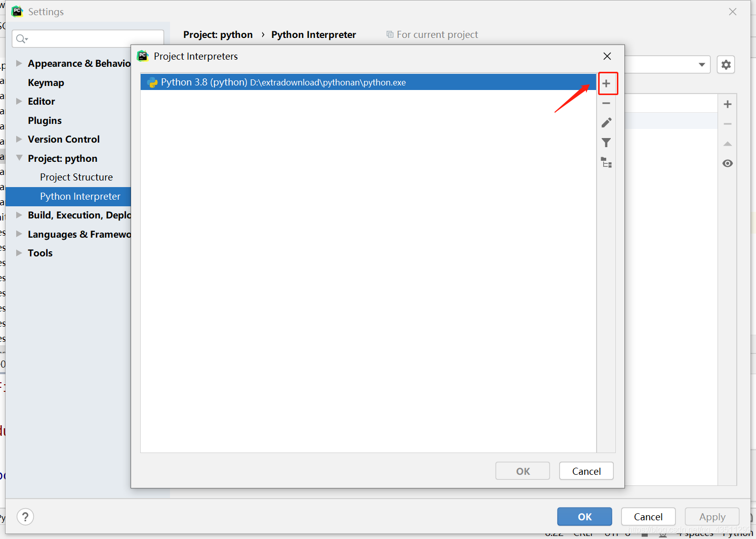
Task: Expand the Editor section arrow
Action: click(19, 101)
